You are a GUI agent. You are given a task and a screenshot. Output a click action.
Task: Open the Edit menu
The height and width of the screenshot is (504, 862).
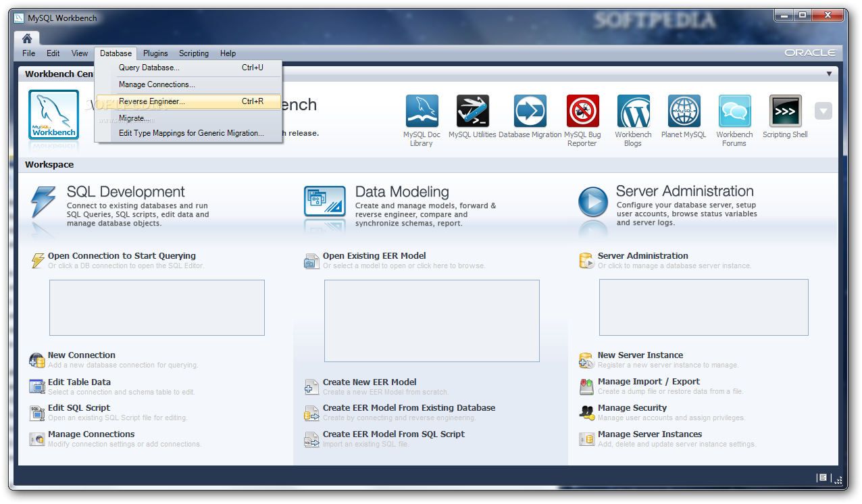pyautogui.click(x=53, y=53)
